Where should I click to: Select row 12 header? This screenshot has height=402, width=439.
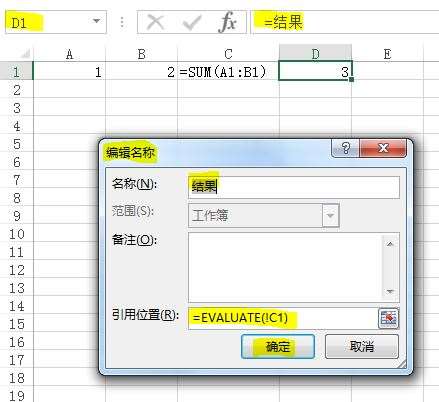coord(17,270)
